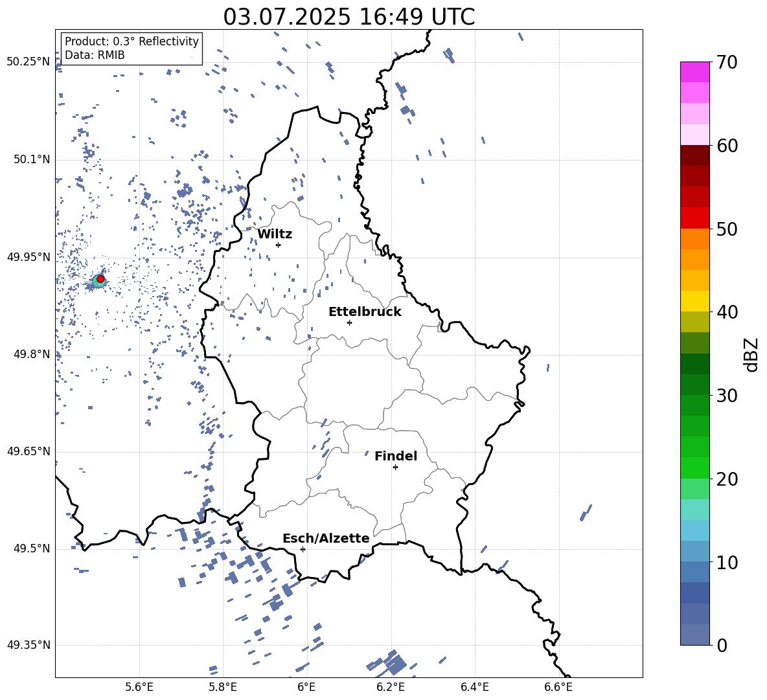Click the 6.2°E longitude label
Image resolution: width=767 pixels, height=700 pixels.
pyautogui.click(x=391, y=687)
